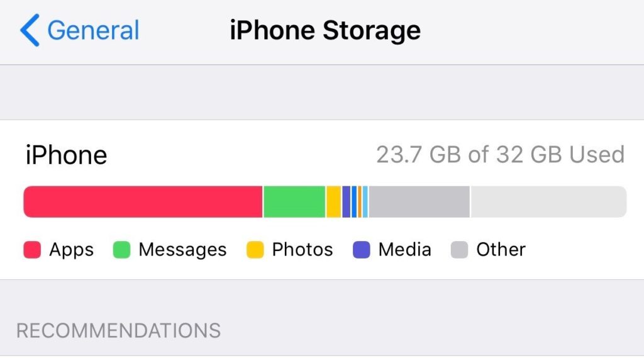Select the yellow Photos bar segment
The image size is (644, 358).
[333, 202]
